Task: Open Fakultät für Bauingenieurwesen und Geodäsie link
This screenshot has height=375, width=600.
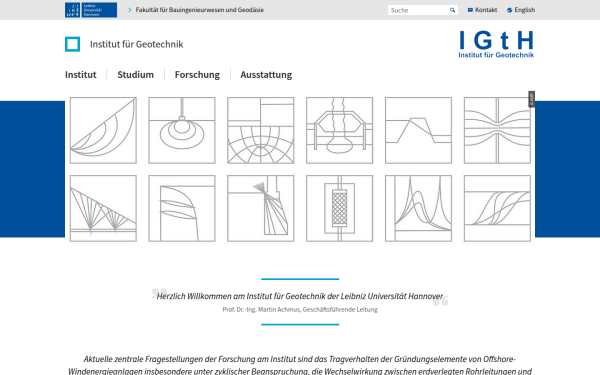Action: point(199,10)
